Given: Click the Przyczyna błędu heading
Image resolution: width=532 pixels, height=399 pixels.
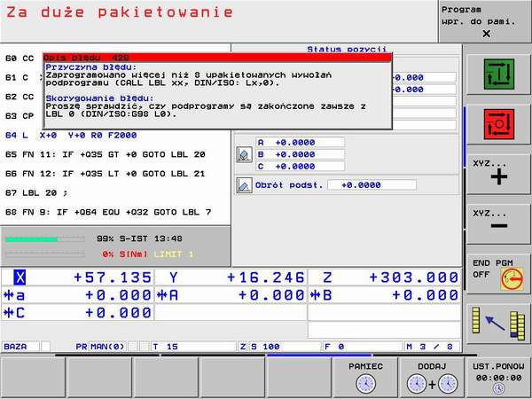Looking at the screenshot, I should tap(91, 67).
